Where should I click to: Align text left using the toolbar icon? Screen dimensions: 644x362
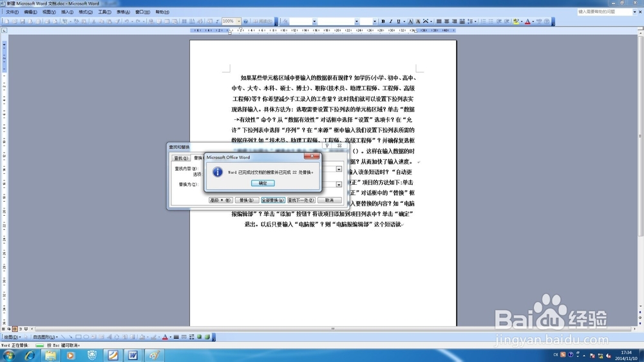click(439, 21)
